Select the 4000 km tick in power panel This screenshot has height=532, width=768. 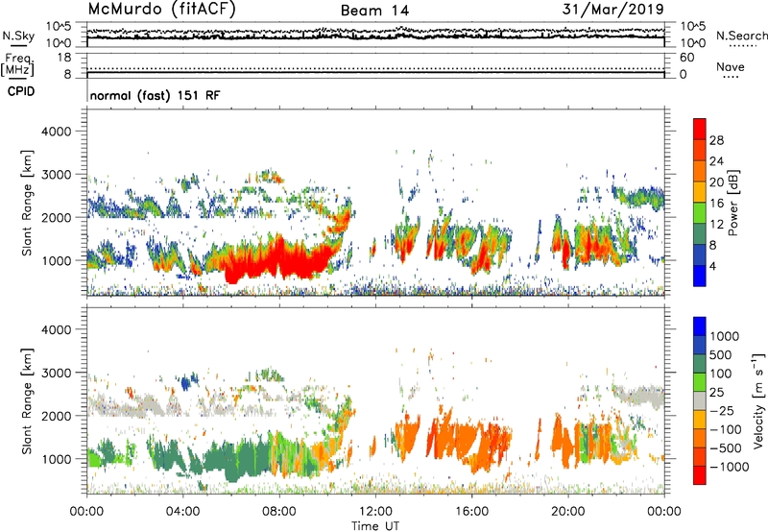click(x=56, y=132)
